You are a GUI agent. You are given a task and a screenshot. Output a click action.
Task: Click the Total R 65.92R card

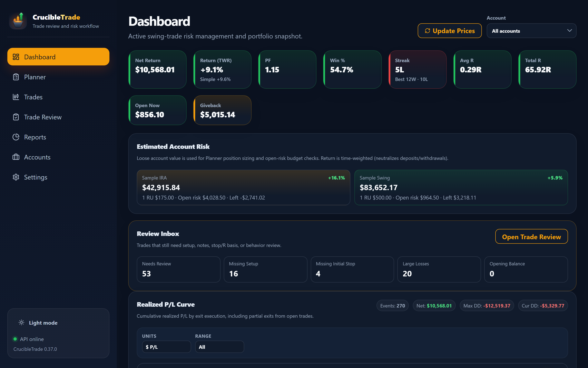click(x=547, y=69)
